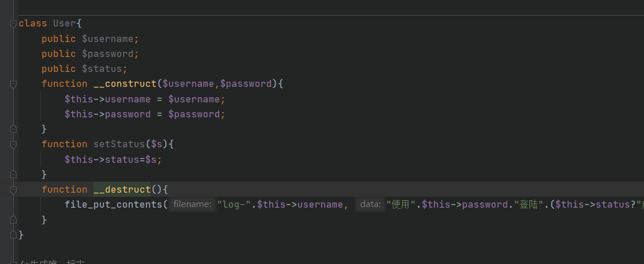
Task: Select the "User" class name
Action: pos(65,24)
